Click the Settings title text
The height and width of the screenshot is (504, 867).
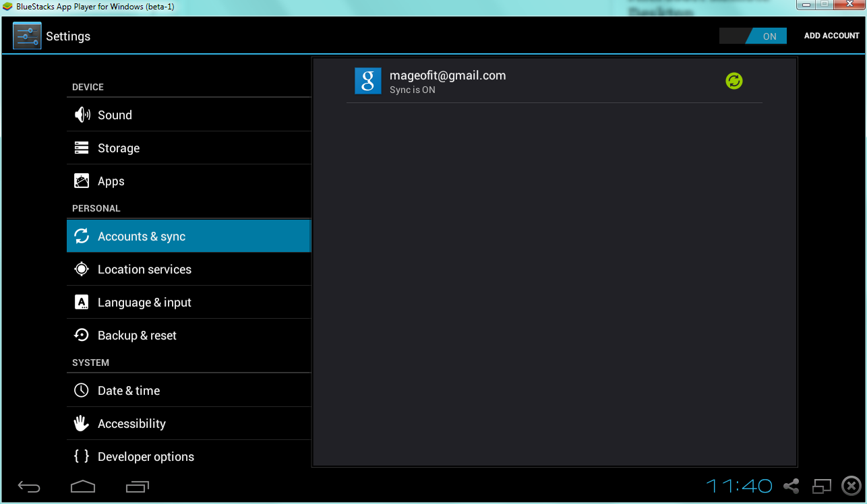[68, 36]
